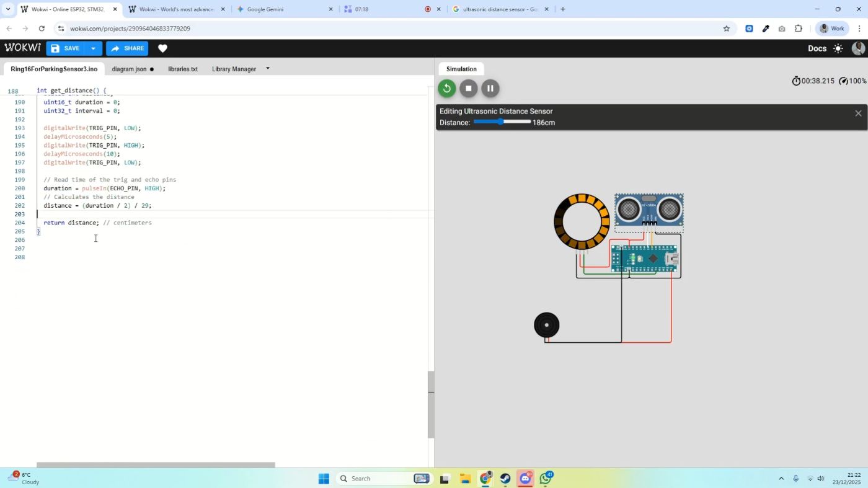Adjust the ultrasonic Distance slider
Screen dimensions: 868x488
click(x=501, y=122)
